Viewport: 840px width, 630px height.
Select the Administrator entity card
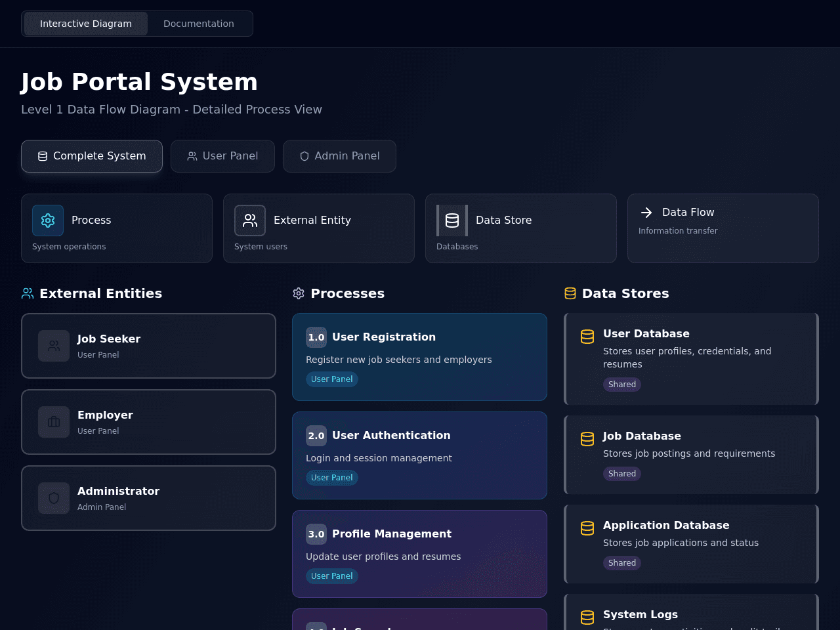[148, 498]
